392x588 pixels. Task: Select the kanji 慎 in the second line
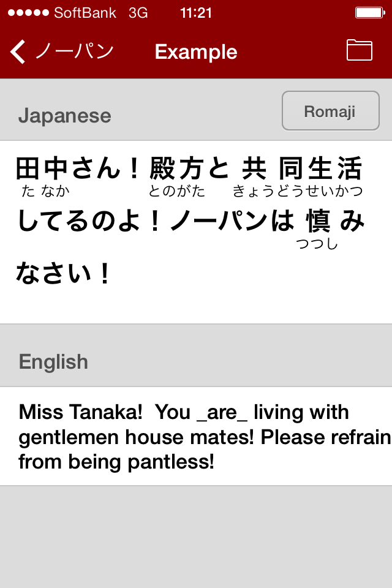[318, 221]
